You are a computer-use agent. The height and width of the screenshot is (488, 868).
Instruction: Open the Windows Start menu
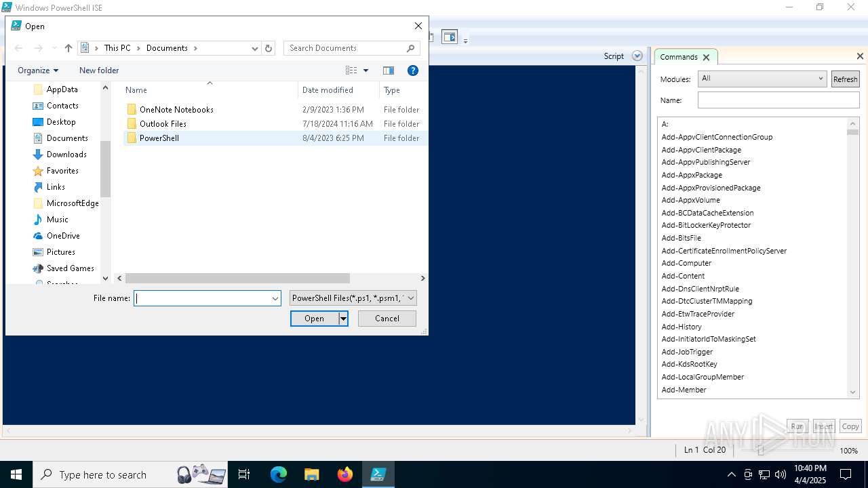click(16, 474)
